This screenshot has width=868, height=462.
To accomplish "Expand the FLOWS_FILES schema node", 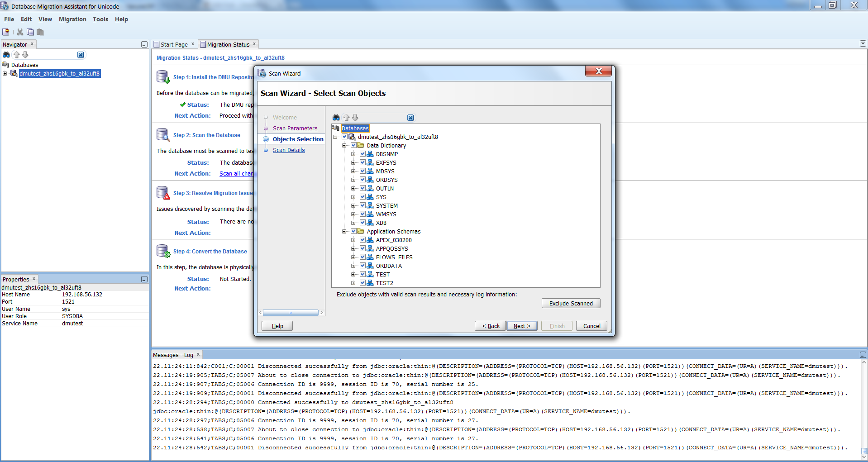I will (x=353, y=257).
